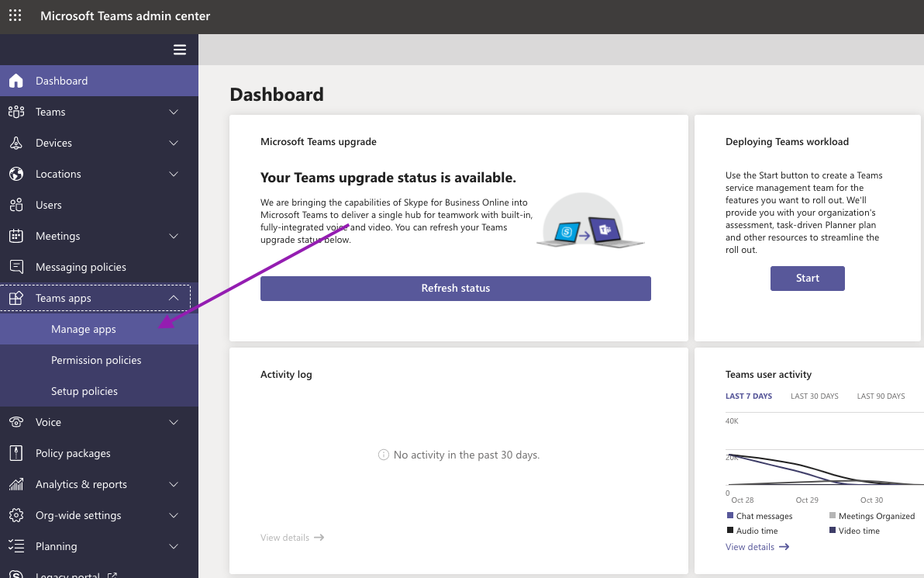Click the Legacy portal external link icon
This screenshot has width=924, height=578.
point(112,575)
